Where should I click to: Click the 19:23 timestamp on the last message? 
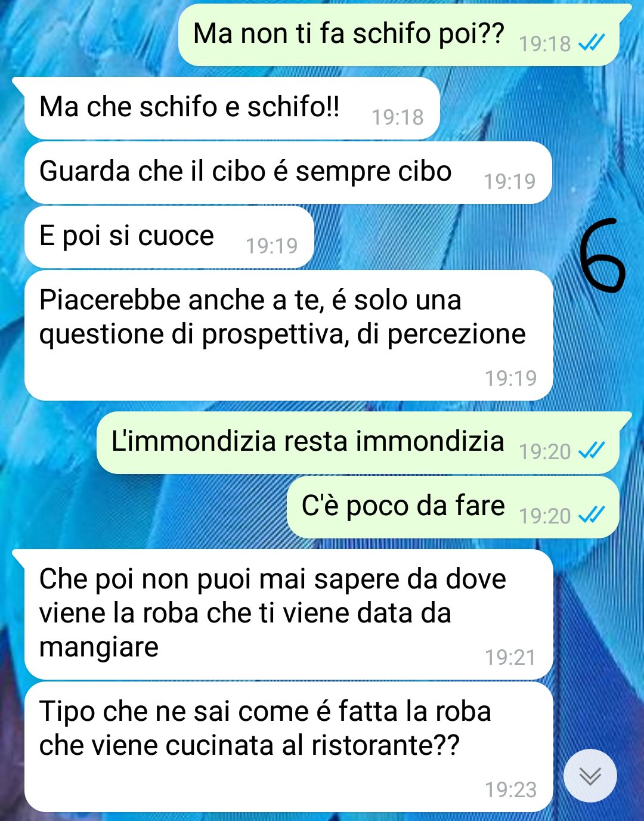[510, 789]
